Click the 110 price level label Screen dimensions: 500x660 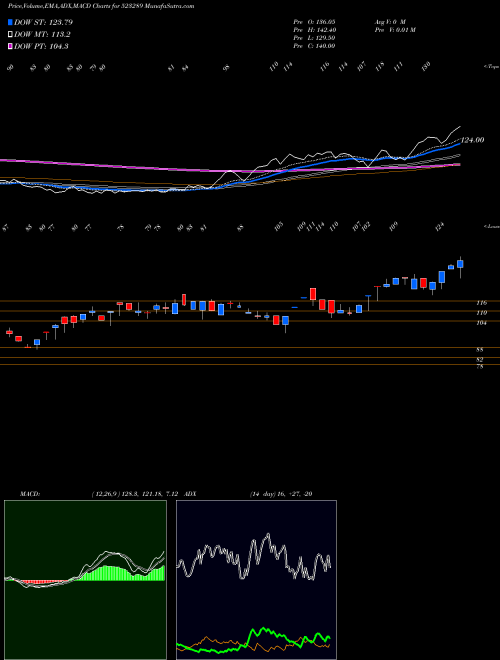coord(482,313)
